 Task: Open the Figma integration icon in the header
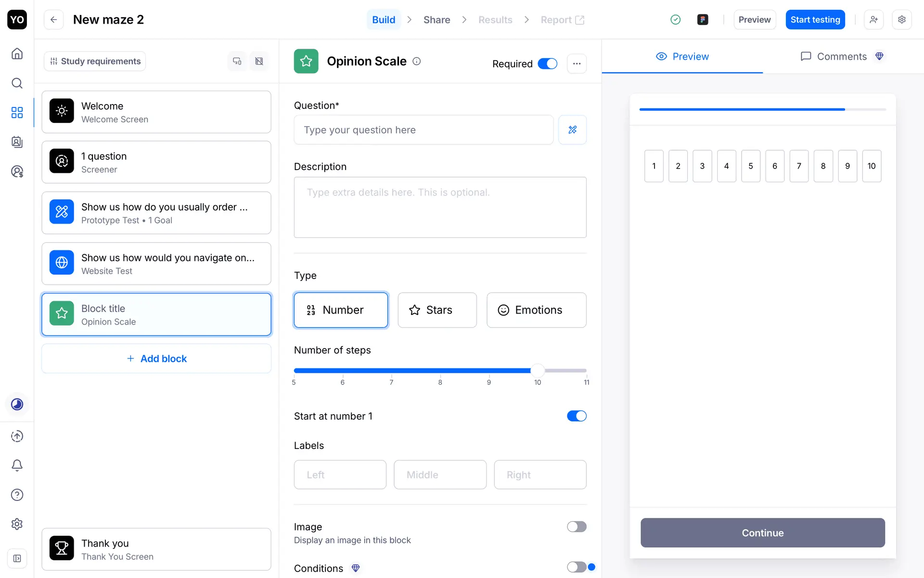point(703,20)
